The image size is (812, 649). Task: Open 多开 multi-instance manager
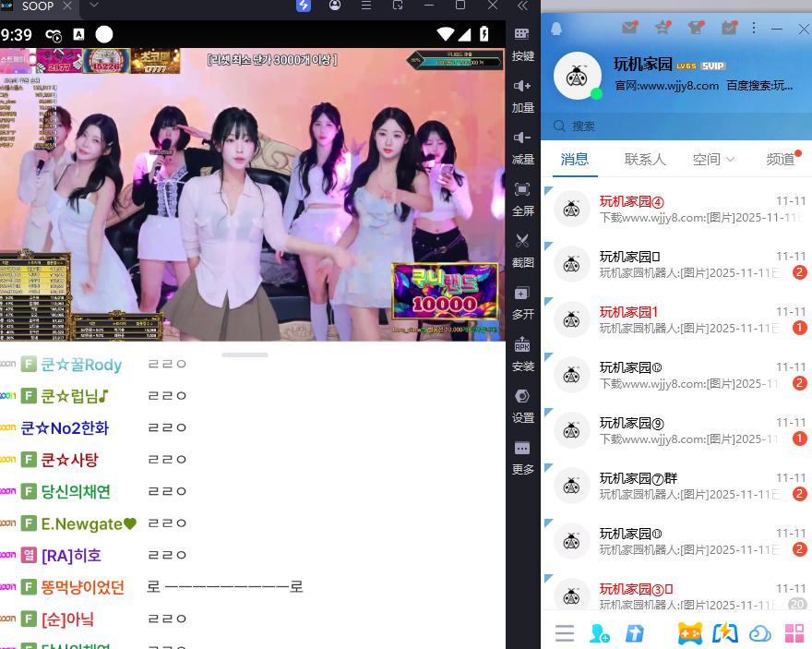point(522,300)
